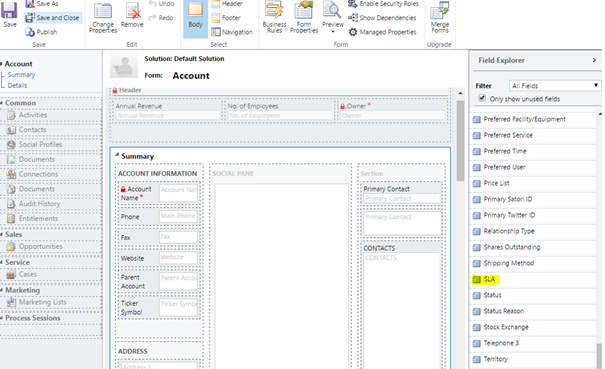Viewport: 605px width, 369px height.
Task: Expand the Field Explorer chevron
Action: click(x=594, y=60)
